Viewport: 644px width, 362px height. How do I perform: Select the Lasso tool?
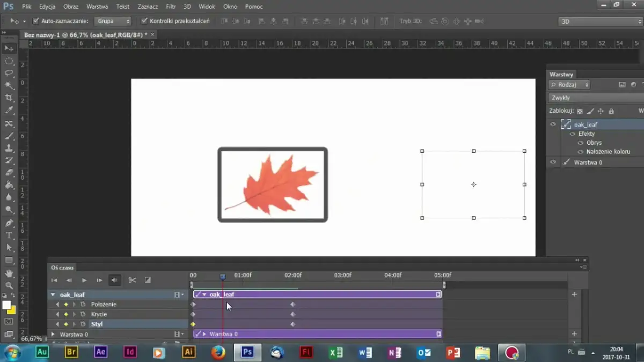click(9, 73)
